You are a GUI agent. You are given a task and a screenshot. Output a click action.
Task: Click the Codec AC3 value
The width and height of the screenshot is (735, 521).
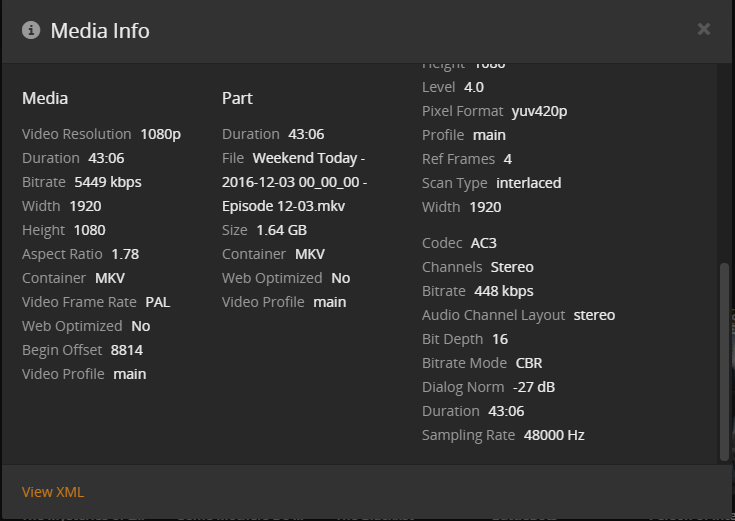click(481, 243)
